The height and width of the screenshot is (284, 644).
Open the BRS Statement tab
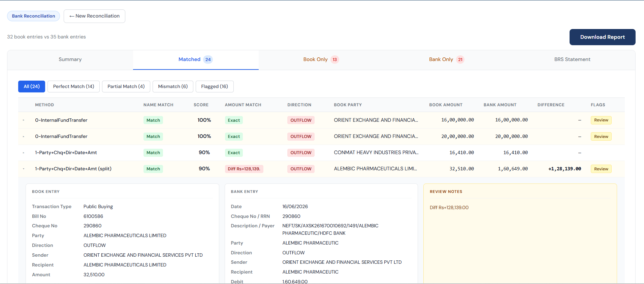572,60
